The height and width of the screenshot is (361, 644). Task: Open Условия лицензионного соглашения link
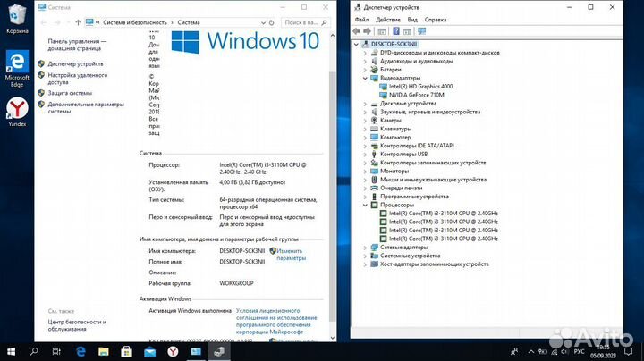click(x=276, y=321)
